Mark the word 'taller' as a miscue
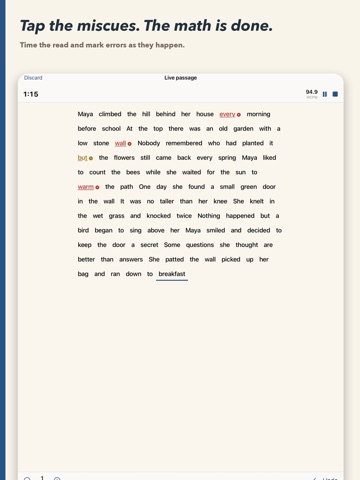360x480 pixels. [167, 201]
